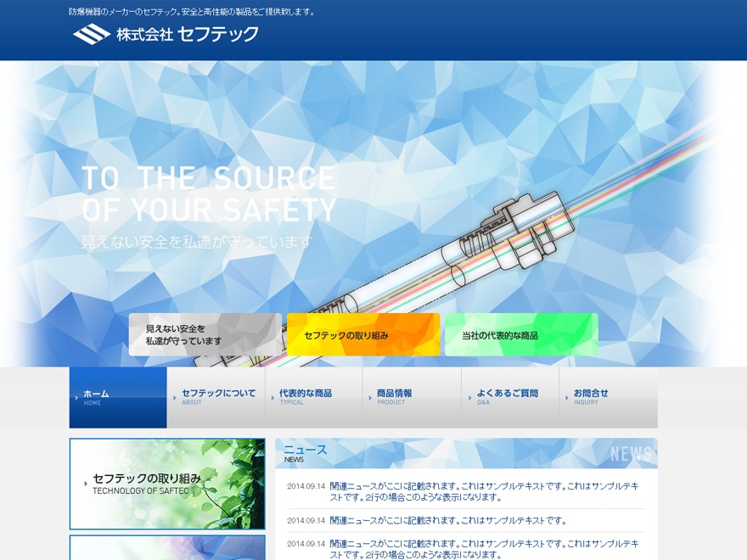Image resolution: width=747 pixels, height=560 pixels.
Task: Click the partially visible banner below セフテックの取り組み
Action: 167,547
